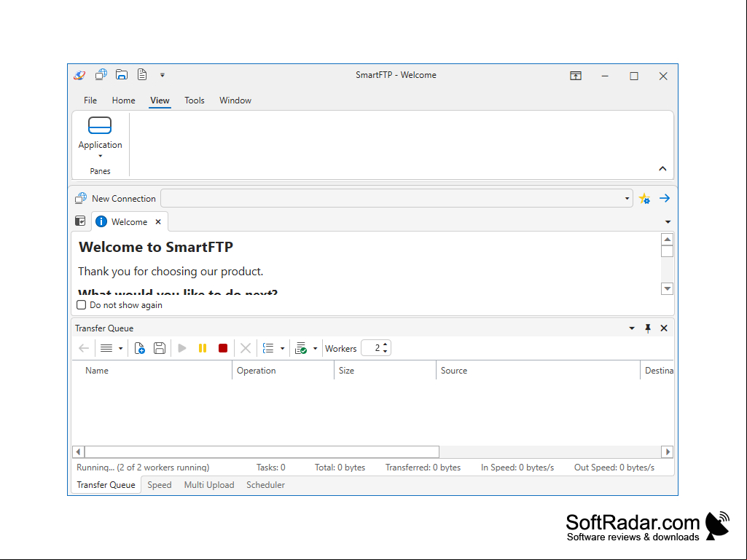The height and width of the screenshot is (560, 747).
Task: Click horizontal scrollbar right arrow
Action: coord(668,452)
